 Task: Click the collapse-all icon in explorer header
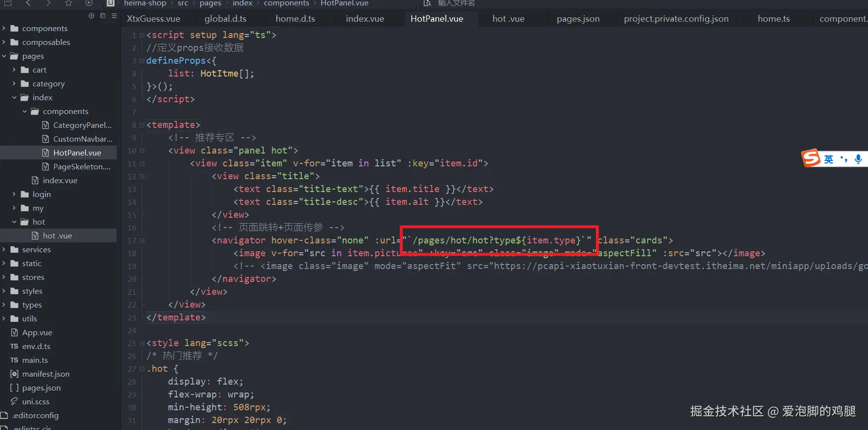103,16
